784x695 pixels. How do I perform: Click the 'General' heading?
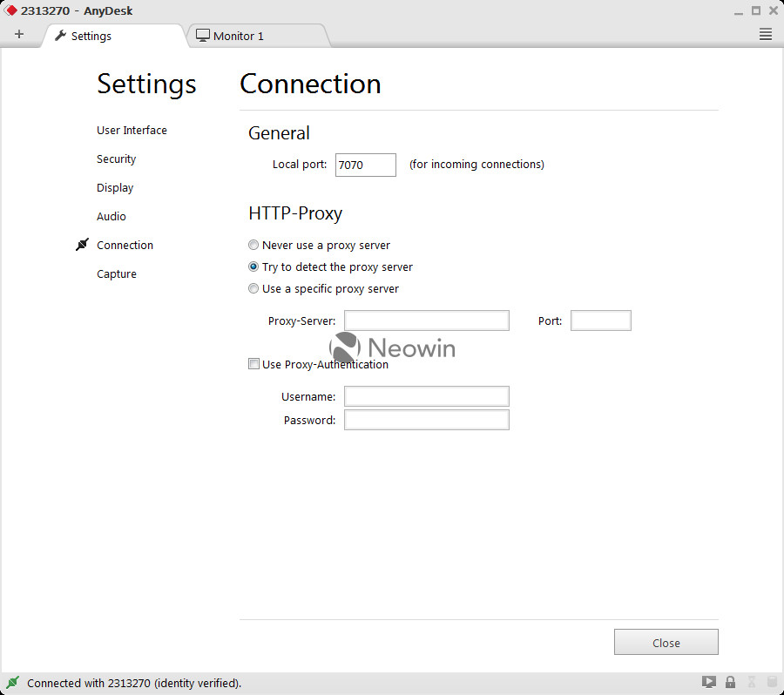[x=279, y=133]
